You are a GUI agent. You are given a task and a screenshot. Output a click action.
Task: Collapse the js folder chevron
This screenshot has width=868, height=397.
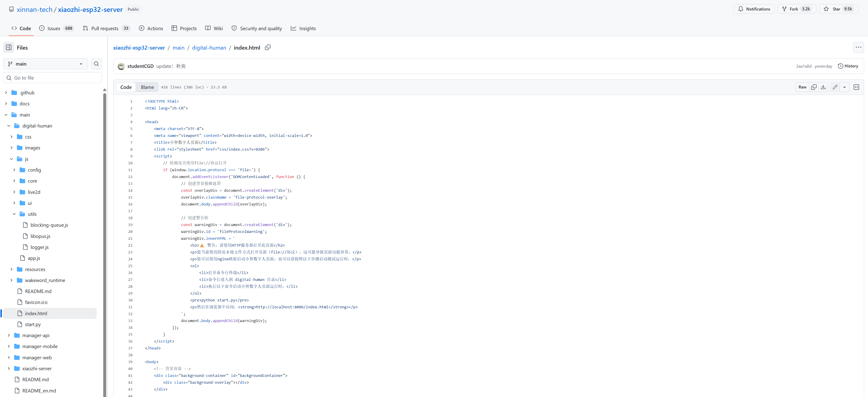tap(11, 159)
